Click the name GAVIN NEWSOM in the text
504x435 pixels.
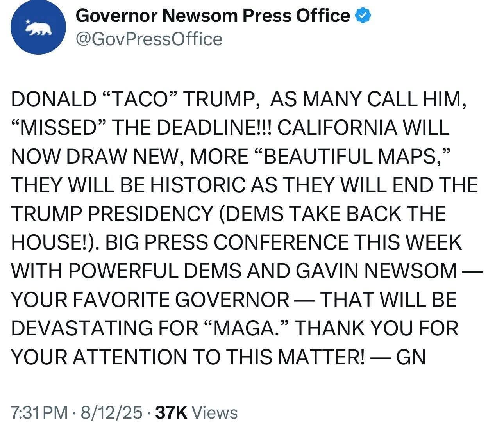click(x=376, y=271)
